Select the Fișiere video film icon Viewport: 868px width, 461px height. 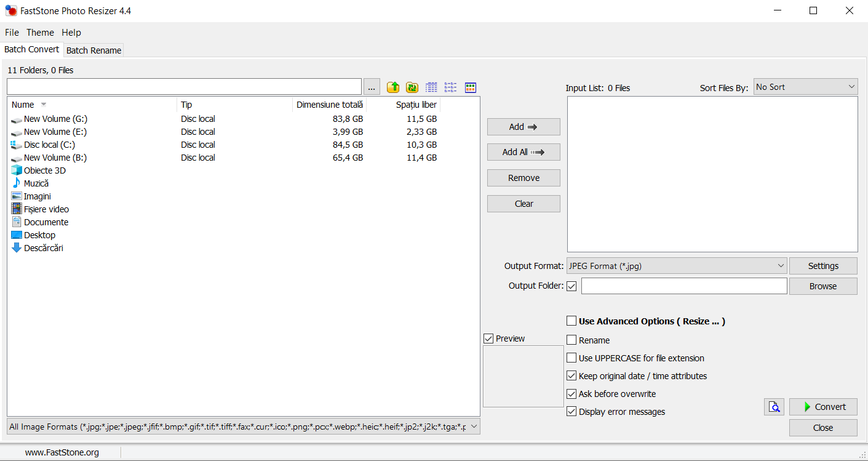coord(17,209)
